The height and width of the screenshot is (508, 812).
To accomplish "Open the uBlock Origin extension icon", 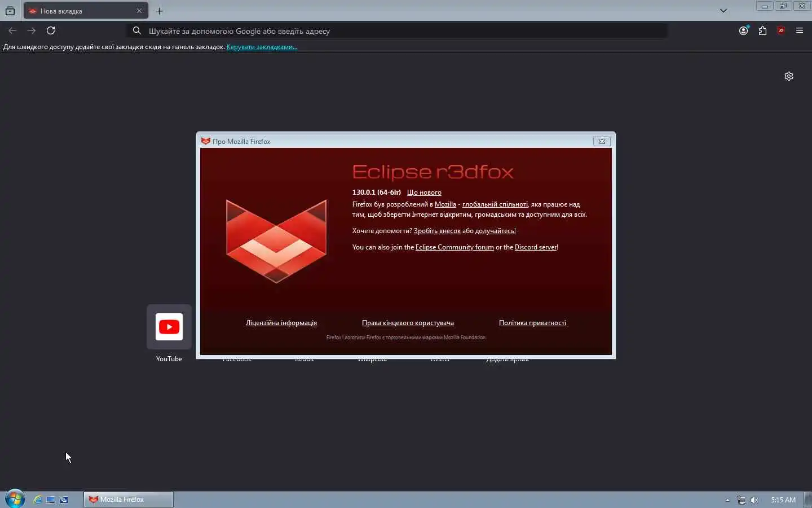I will [x=781, y=30].
